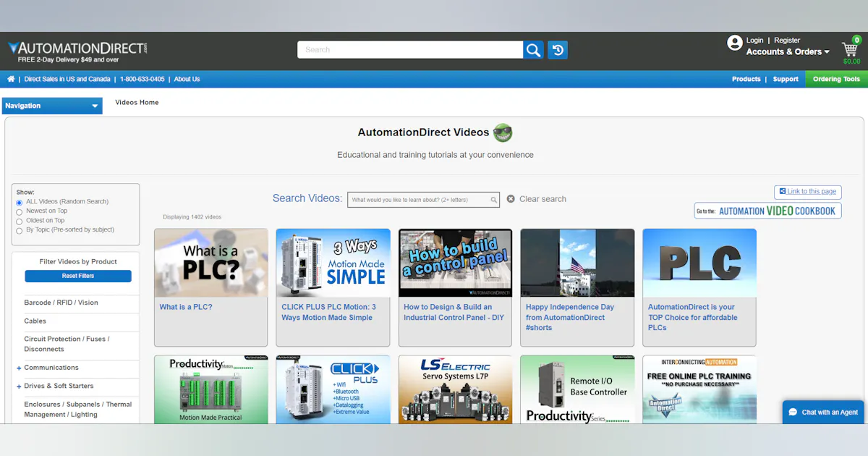This screenshot has width=868, height=456.
Task: Select Newest on Top radio option
Action: (20, 212)
